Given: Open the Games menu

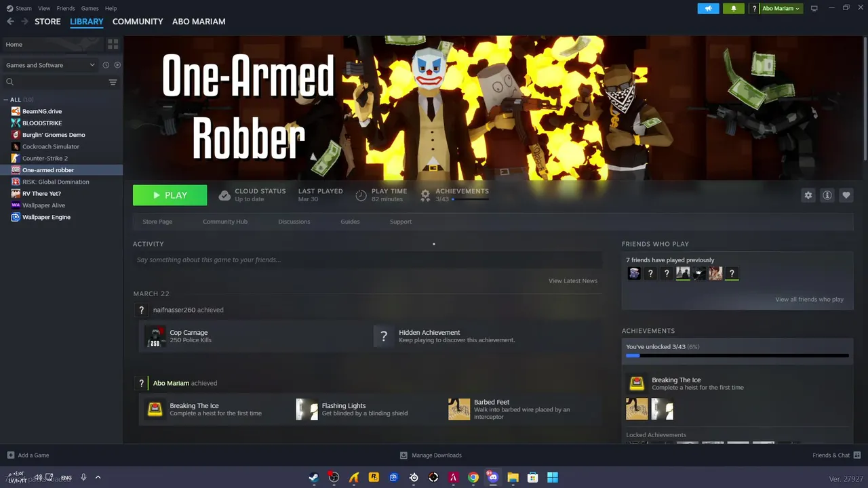Looking at the screenshot, I should coord(90,8).
